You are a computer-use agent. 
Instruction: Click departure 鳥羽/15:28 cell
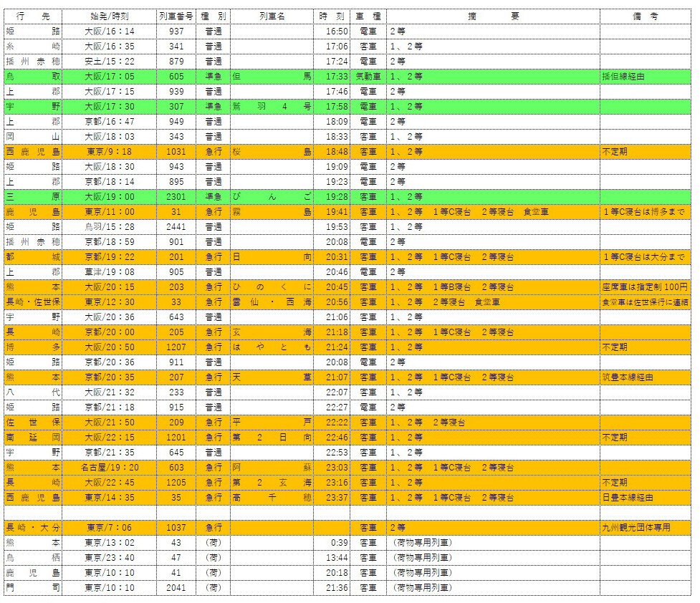coord(110,227)
